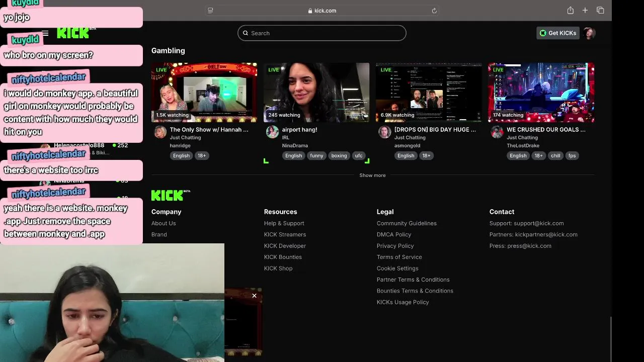Open the Brand footer link
Viewport: 644px width, 362px height.
point(159,235)
